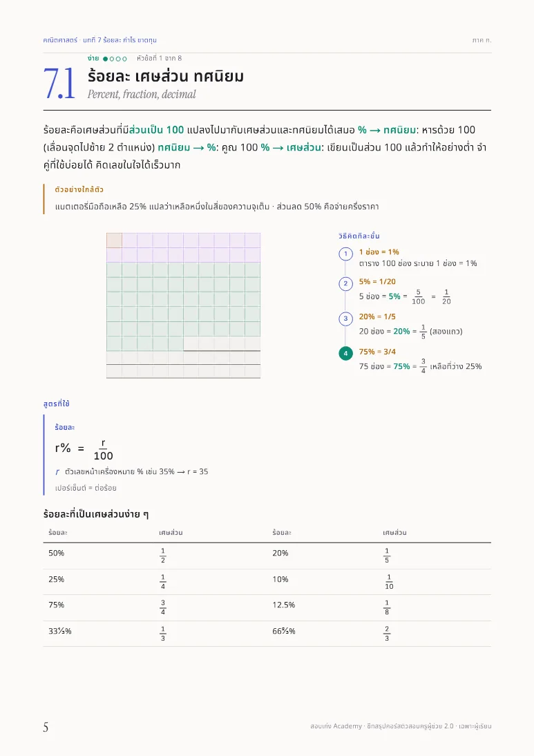Click the first 'ร้อยละ' column header
Screen dimensions: 534x756
(x=58, y=533)
